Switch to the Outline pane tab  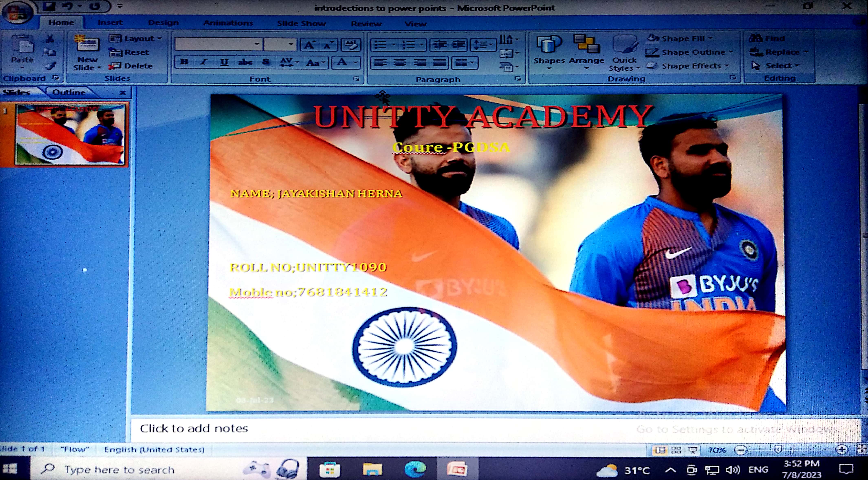tap(69, 92)
